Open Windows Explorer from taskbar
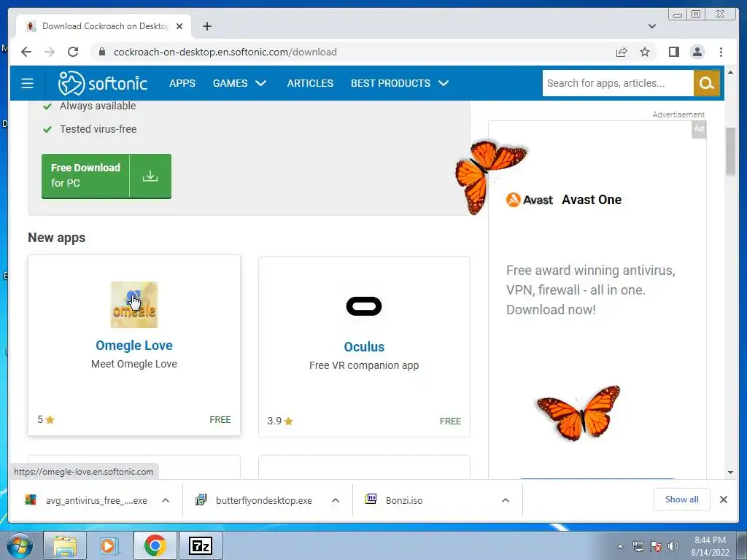 coord(65,545)
